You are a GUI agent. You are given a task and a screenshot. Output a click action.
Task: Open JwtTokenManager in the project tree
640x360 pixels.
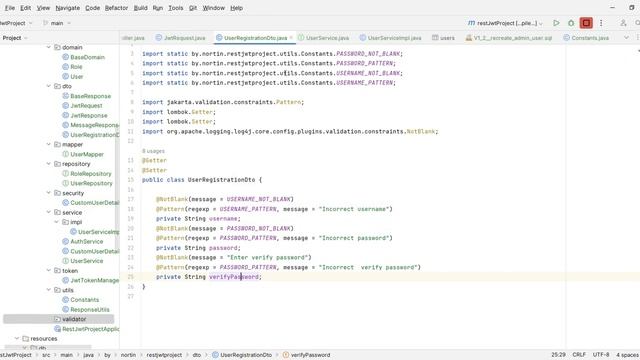91,280
